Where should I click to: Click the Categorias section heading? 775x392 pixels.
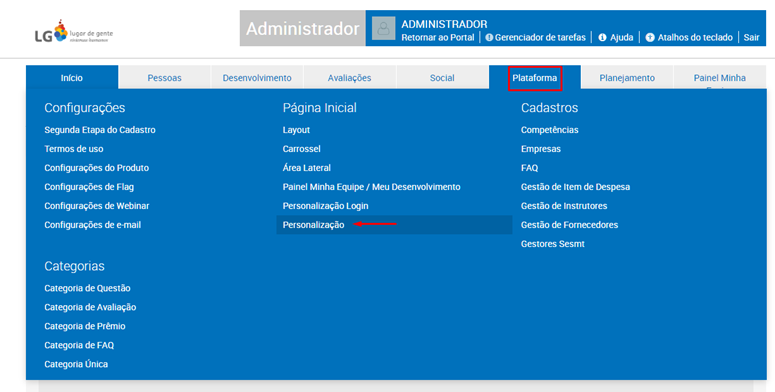point(74,266)
